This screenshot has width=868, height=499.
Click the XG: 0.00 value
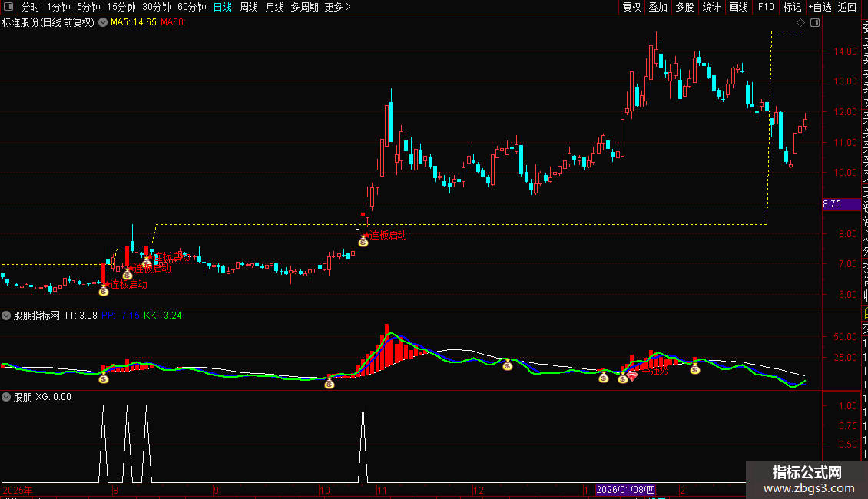pyautogui.click(x=54, y=397)
